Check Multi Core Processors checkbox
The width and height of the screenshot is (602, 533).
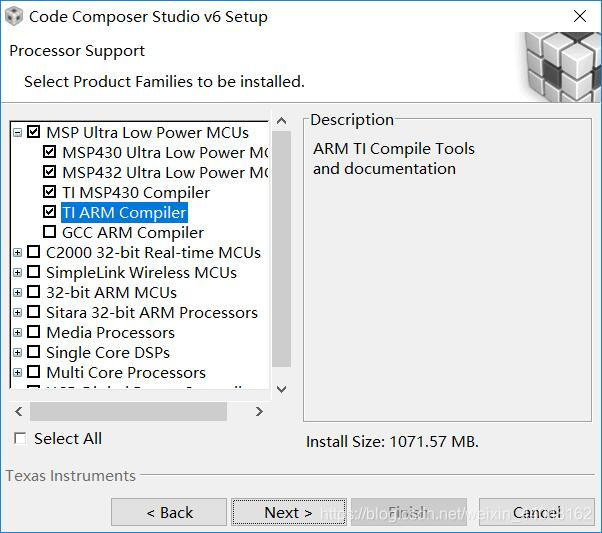tap(33, 372)
